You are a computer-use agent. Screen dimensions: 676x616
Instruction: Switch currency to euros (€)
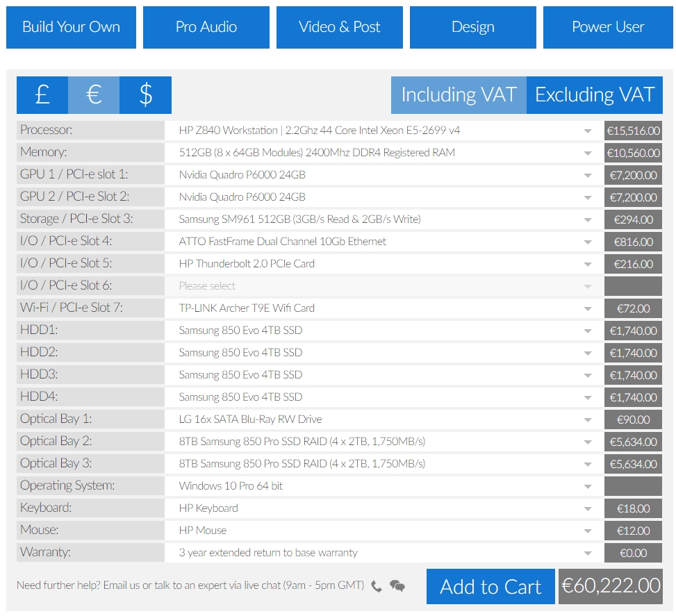(94, 95)
